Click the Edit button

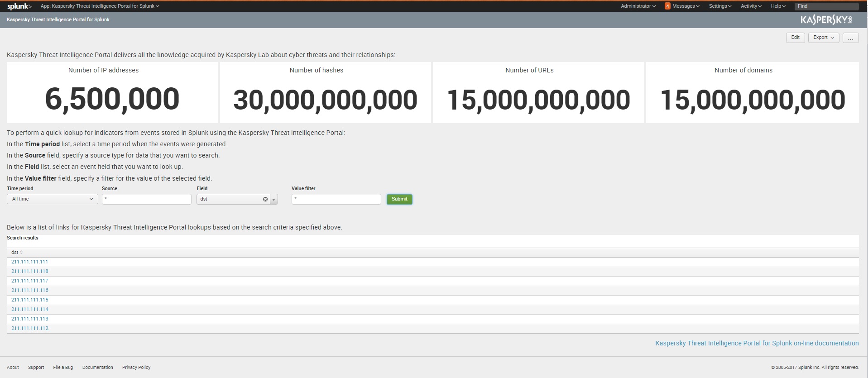[x=796, y=38]
